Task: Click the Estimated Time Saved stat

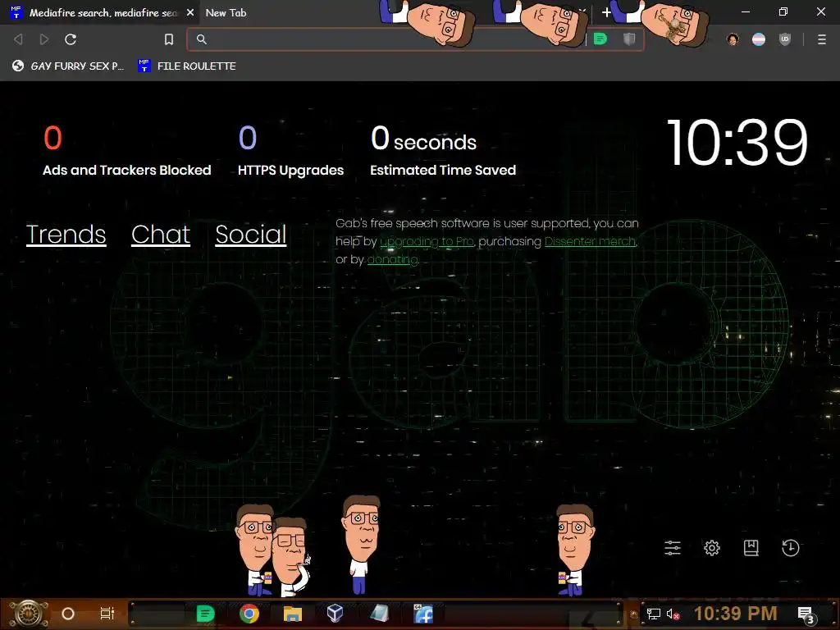Action: pyautogui.click(x=443, y=151)
